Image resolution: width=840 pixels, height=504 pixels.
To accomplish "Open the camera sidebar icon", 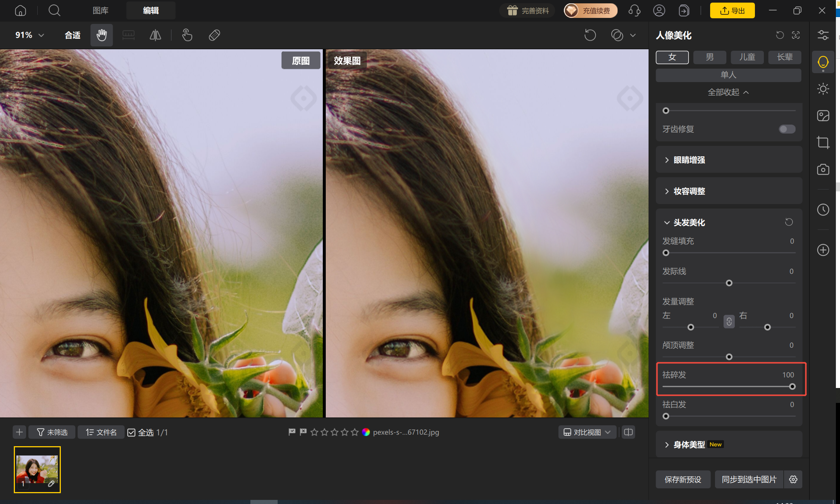I will [823, 169].
